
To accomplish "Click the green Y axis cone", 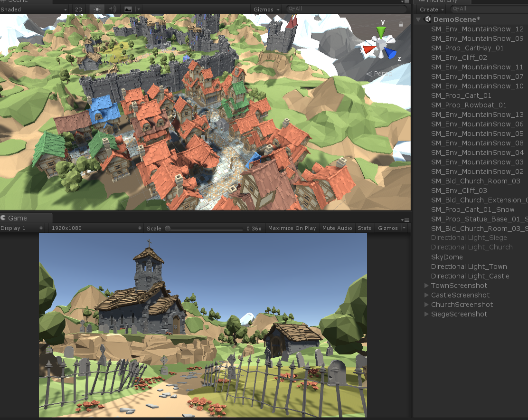I will [381, 32].
